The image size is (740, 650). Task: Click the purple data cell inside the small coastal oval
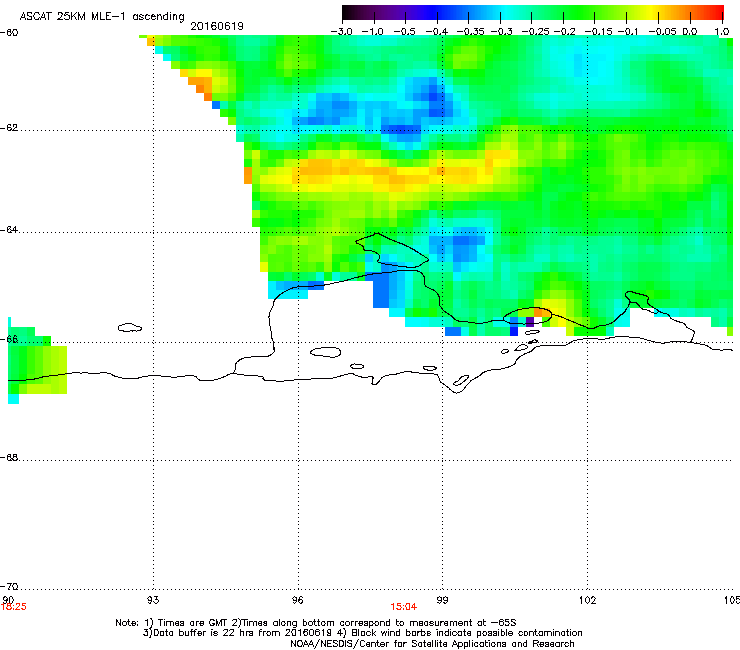pyautogui.click(x=530, y=322)
